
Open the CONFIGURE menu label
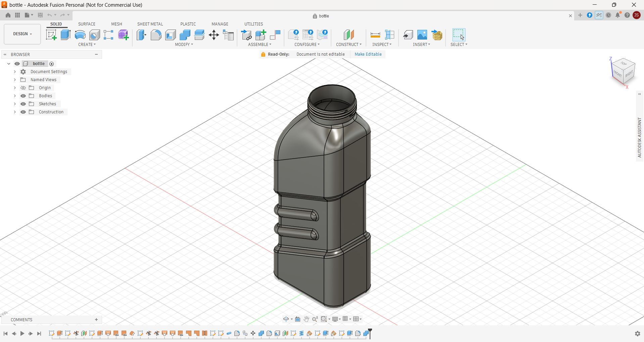pos(307,44)
